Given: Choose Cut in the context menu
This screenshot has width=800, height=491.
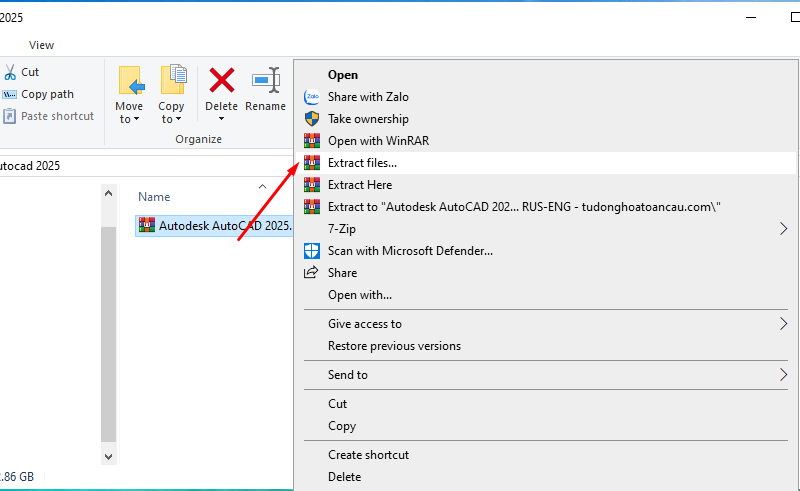Looking at the screenshot, I should [545, 404].
